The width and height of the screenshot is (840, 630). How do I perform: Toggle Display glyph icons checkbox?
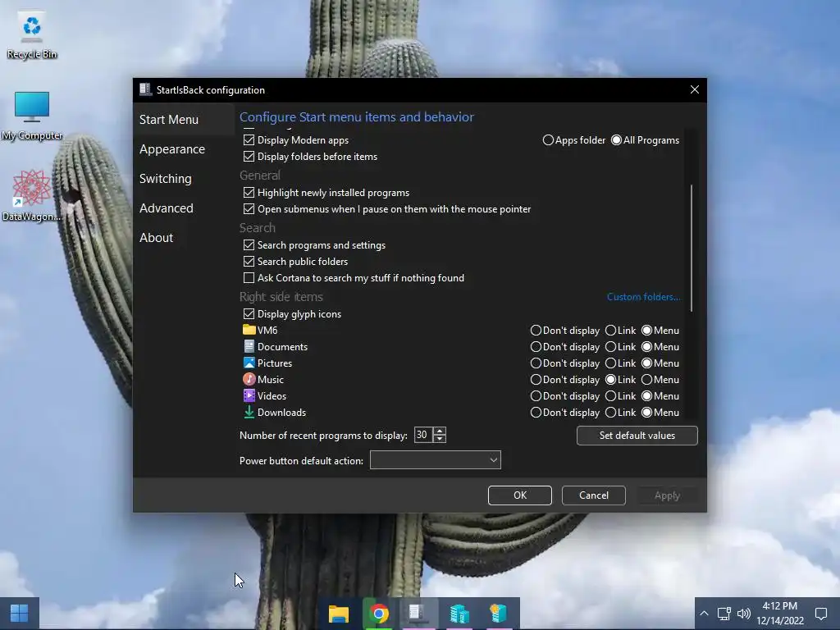(x=249, y=314)
